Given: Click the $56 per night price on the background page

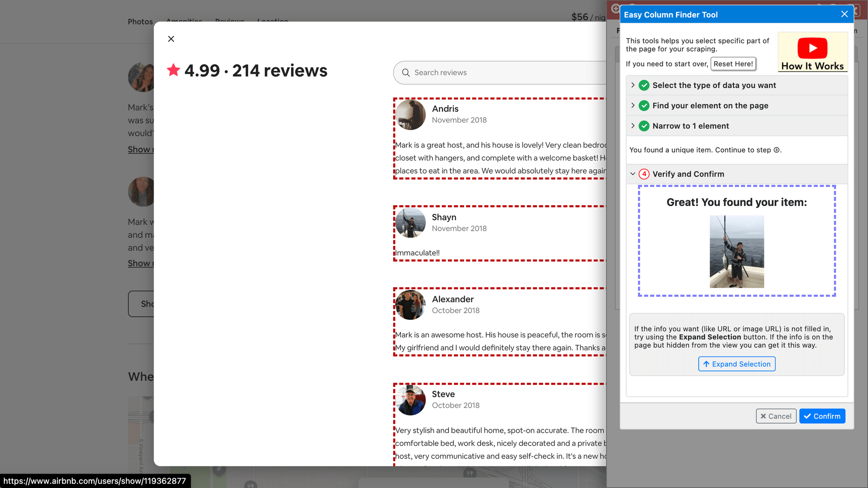Looking at the screenshot, I should [x=589, y=17].
